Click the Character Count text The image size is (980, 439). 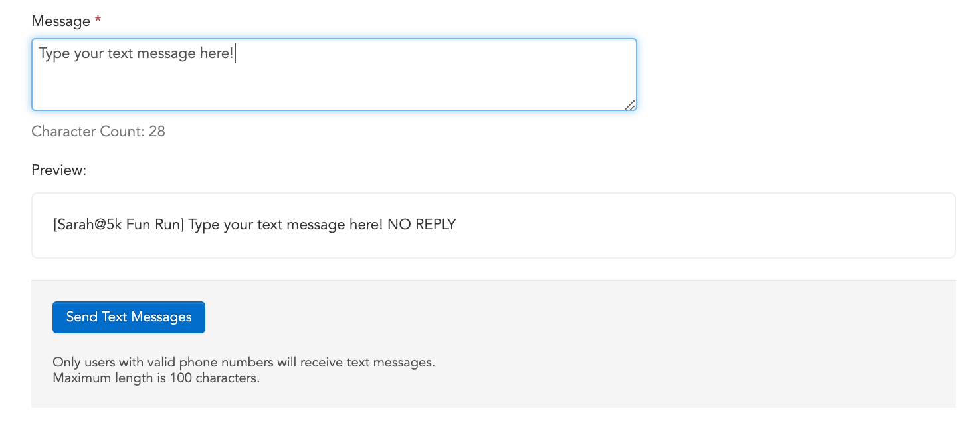click(x=98, y=132)
